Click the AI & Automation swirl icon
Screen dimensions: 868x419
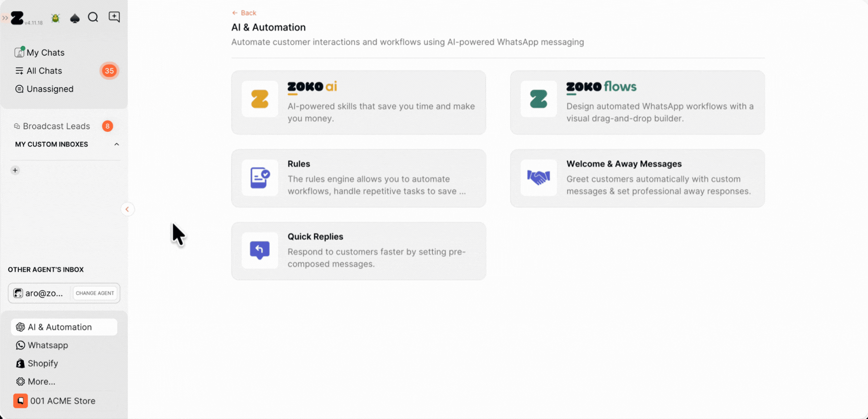tap(20, 327)
